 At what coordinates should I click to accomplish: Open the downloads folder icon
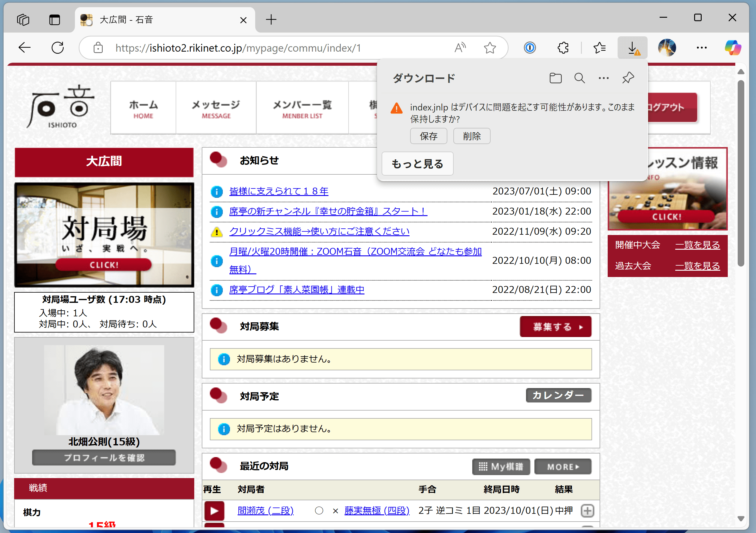point(555,78)
